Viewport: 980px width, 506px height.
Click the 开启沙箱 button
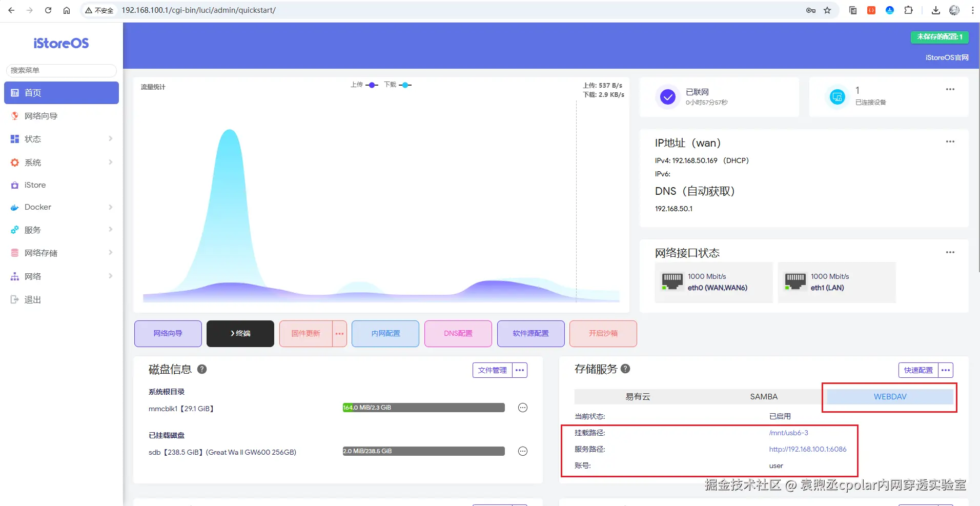(603, 334)
